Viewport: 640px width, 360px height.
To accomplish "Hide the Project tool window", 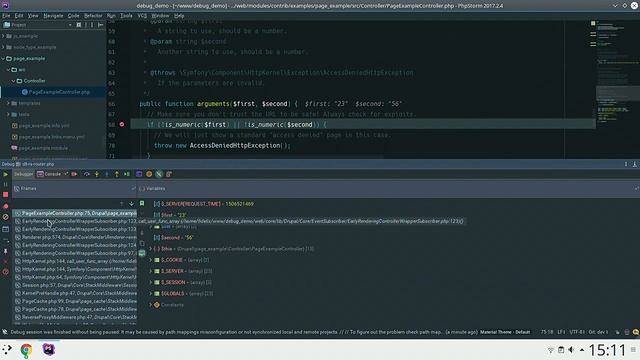I will tap(100, 25).
